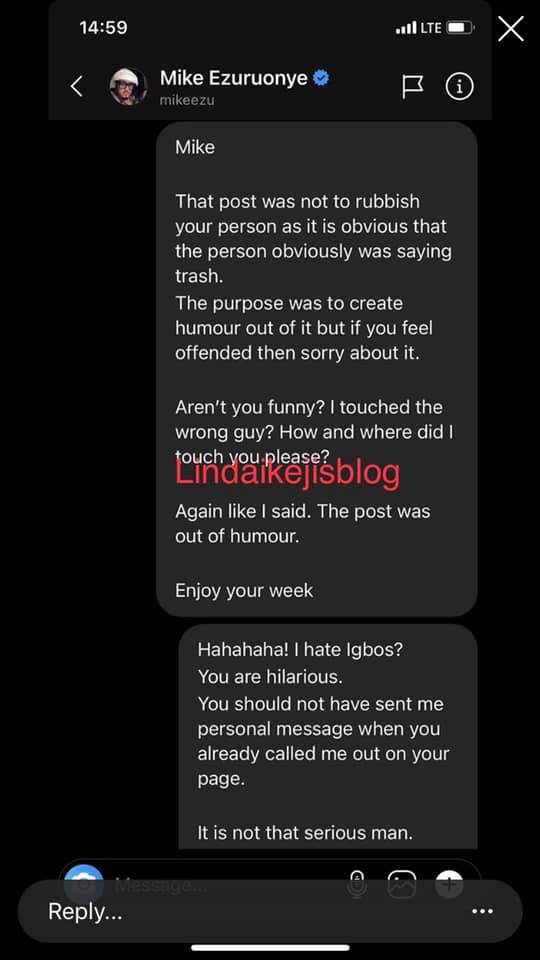Tap the plus add icon
540x960 pixels.
[449, 884]
